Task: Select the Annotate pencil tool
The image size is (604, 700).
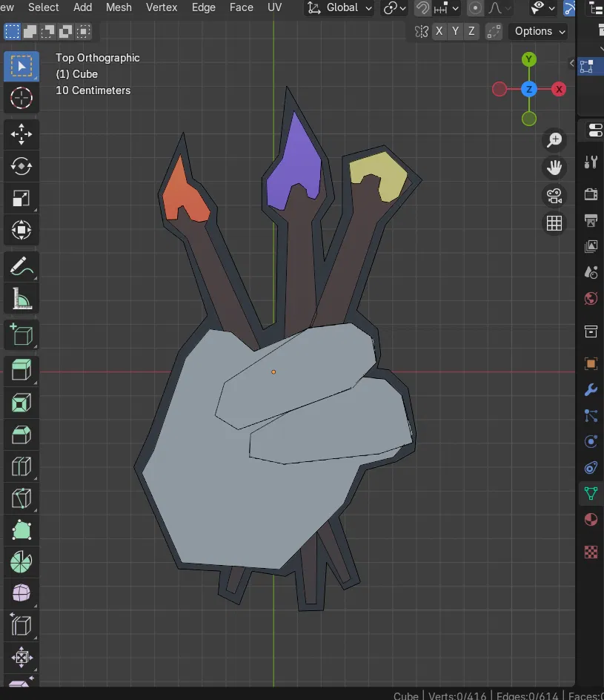Action: [21, 266]
